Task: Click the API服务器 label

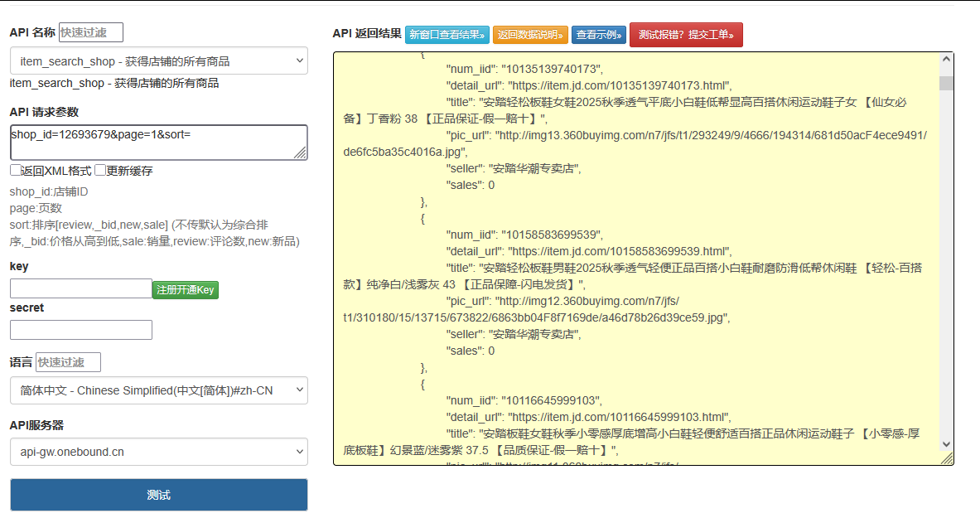Action: [37, 425]
